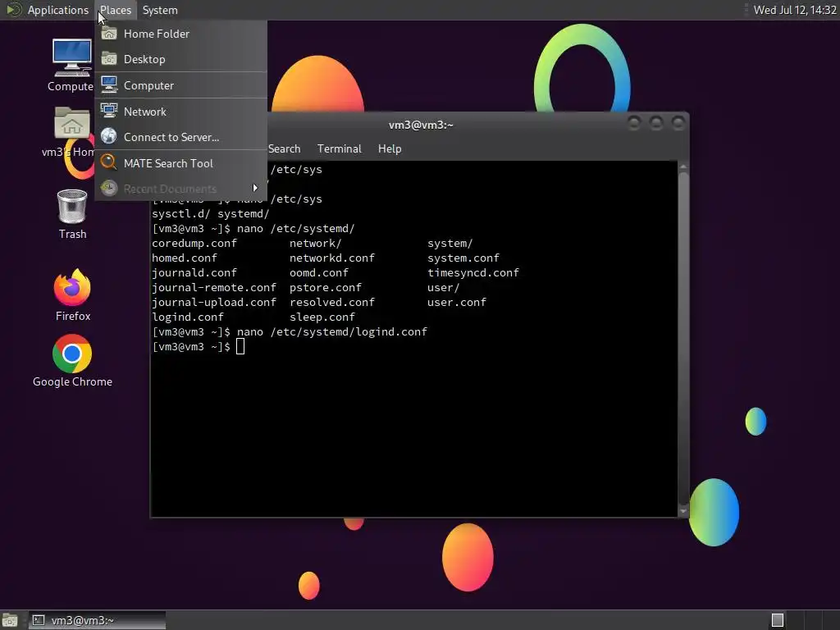Select the Google Chrome desktop icon
Screen dimensions: 840x630
coord(72,361)
